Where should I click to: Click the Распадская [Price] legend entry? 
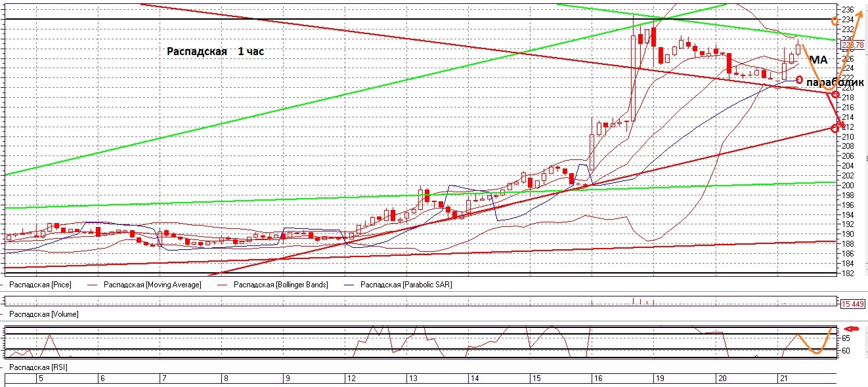pyautogui.click(x=40, y=285)
